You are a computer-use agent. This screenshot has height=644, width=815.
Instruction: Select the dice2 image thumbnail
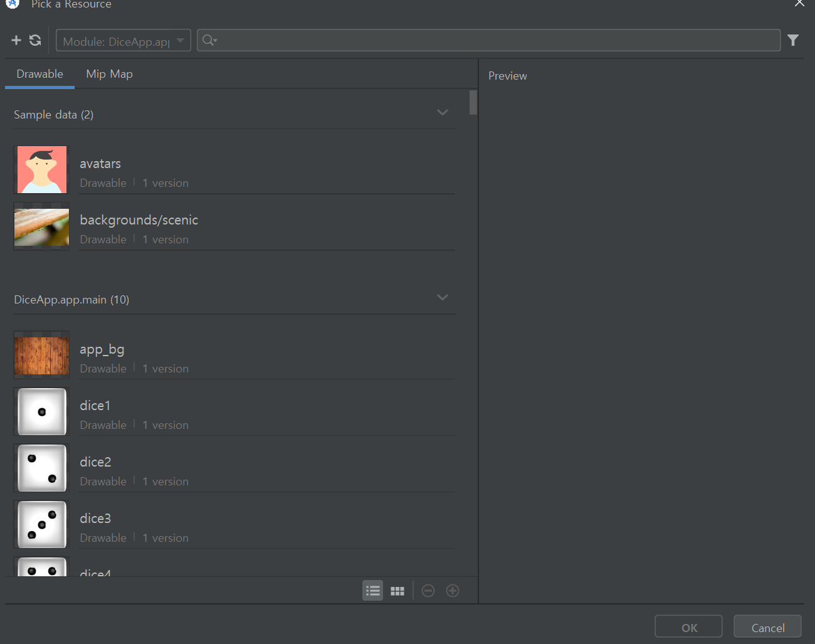pyautogui.click(x=42, y=468)
